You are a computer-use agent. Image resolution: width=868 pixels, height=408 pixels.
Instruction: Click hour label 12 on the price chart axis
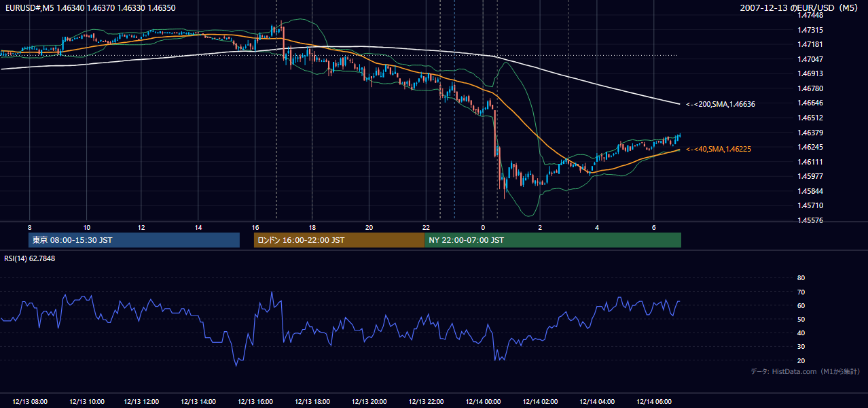(141, 226)
